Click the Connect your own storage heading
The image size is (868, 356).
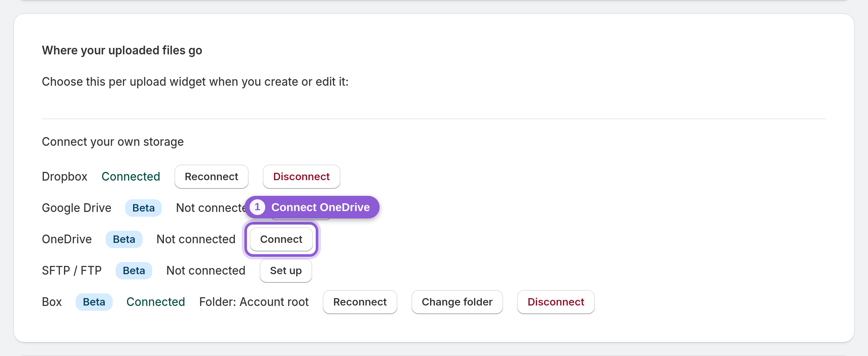[113, 142]
